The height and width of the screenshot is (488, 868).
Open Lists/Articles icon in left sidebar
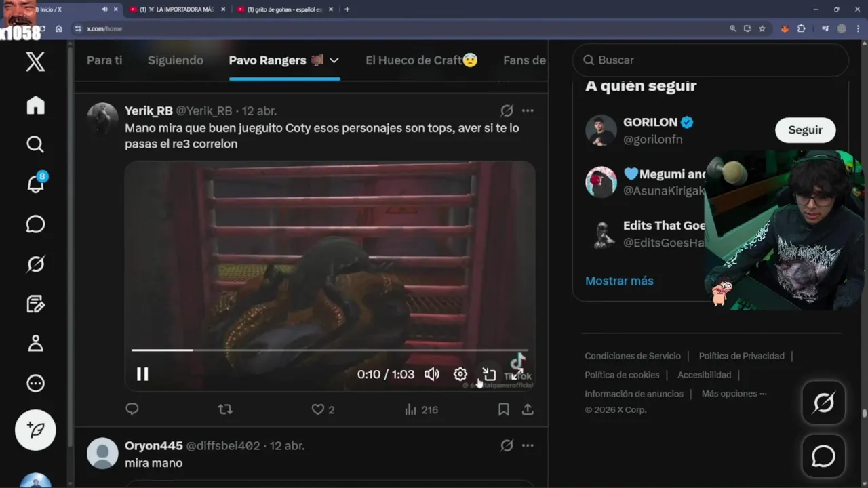click(35, 304)
